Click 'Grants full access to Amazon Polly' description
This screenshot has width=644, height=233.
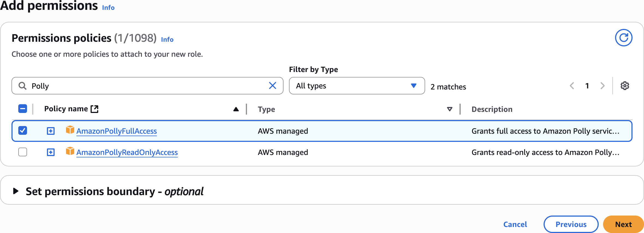pos(545,131)
